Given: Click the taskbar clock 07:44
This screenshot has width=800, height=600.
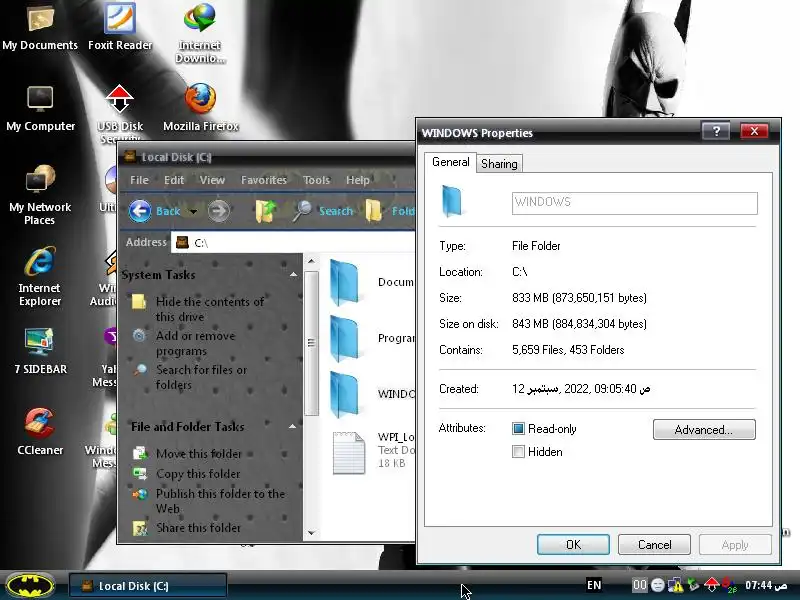Looking at the screenshot, I should click(765, 585).
